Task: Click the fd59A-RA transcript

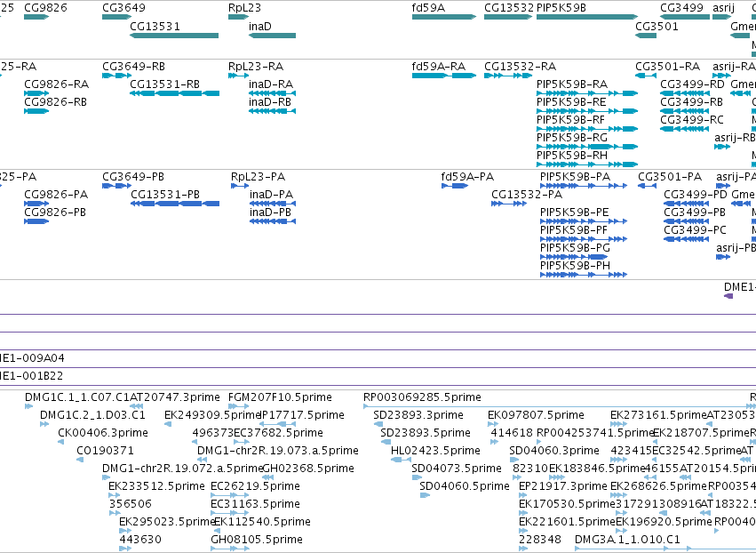Action: (444, 76)
